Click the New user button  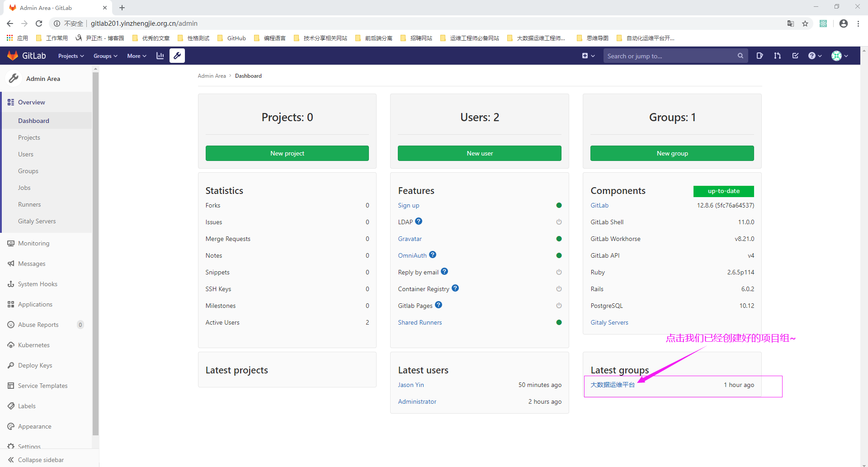click(480, 153)
